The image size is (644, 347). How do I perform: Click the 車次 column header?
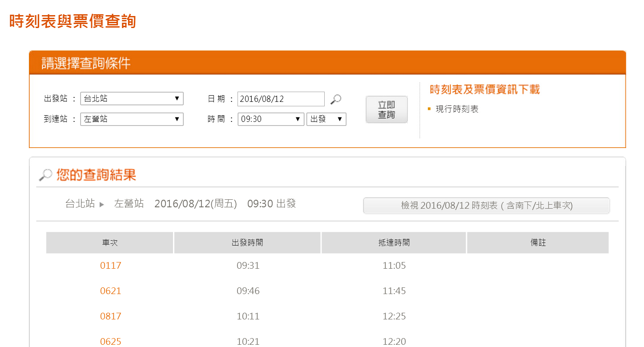pyautogui.click(x=110, y=242)
